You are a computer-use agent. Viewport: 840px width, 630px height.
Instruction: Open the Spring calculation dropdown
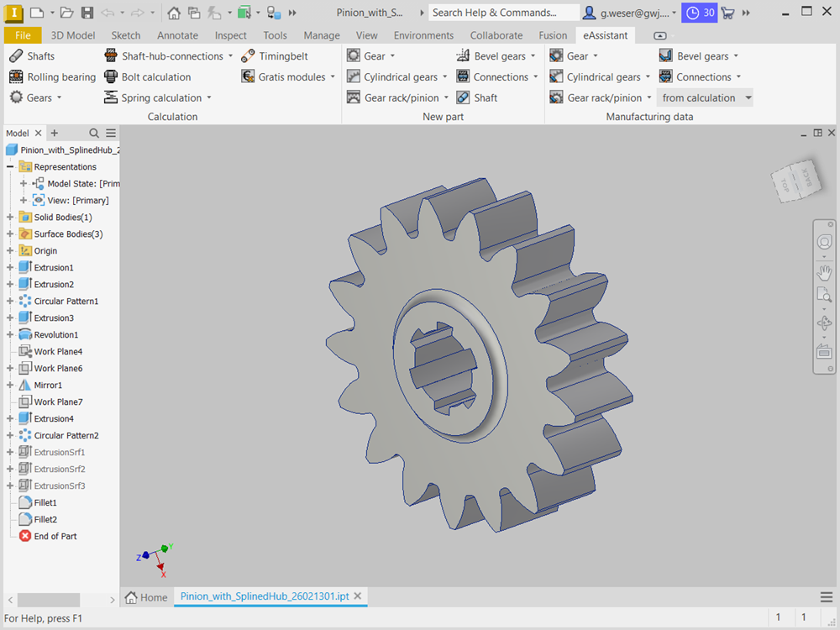(x=209, y=98)
